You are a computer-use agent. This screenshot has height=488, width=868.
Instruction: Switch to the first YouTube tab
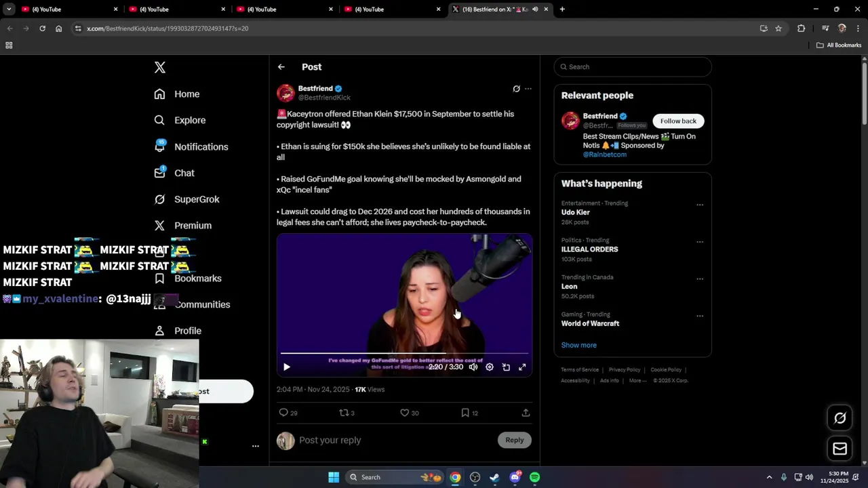pos(69,9)
